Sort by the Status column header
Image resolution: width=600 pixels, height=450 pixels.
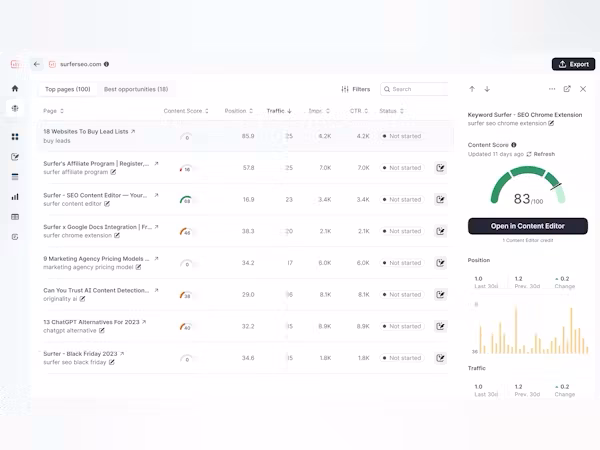point(391,111)
